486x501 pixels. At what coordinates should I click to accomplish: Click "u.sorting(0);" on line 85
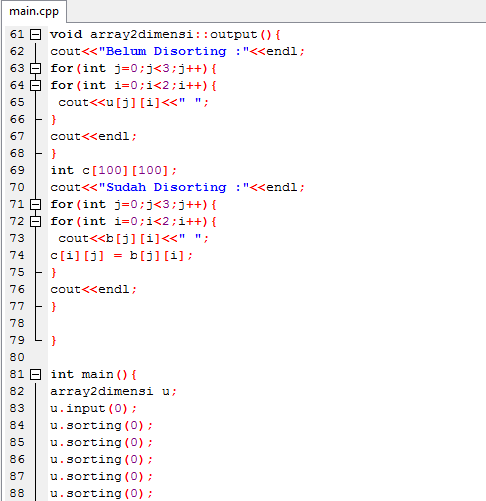[101, 442]
